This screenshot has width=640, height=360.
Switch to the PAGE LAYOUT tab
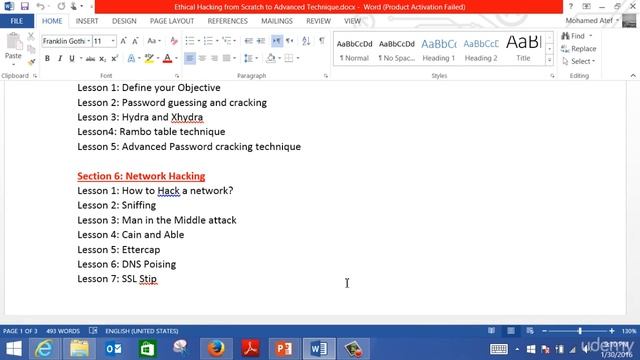171,21
